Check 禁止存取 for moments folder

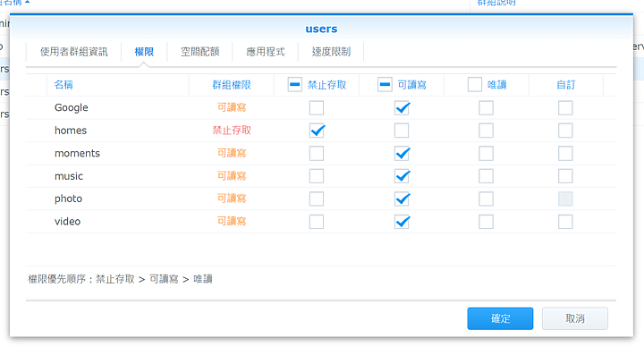[x=317, y=154]
